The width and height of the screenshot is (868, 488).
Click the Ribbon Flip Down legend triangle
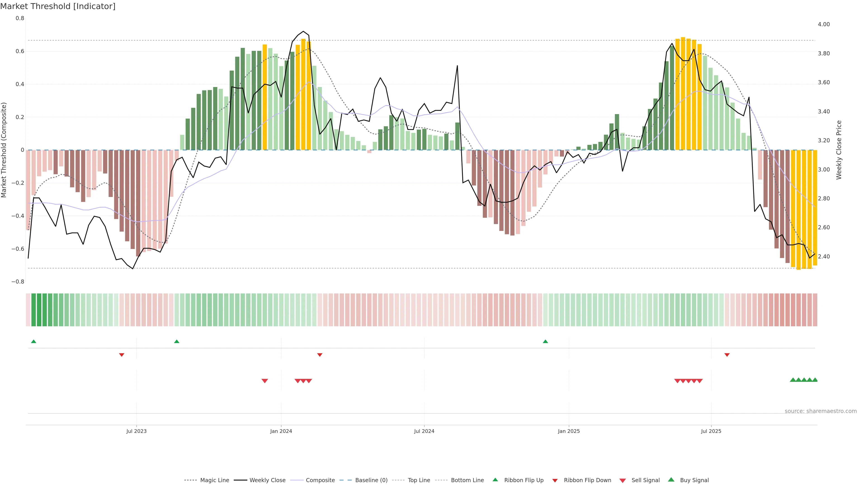pyautogui.click(x=555, y=481)
